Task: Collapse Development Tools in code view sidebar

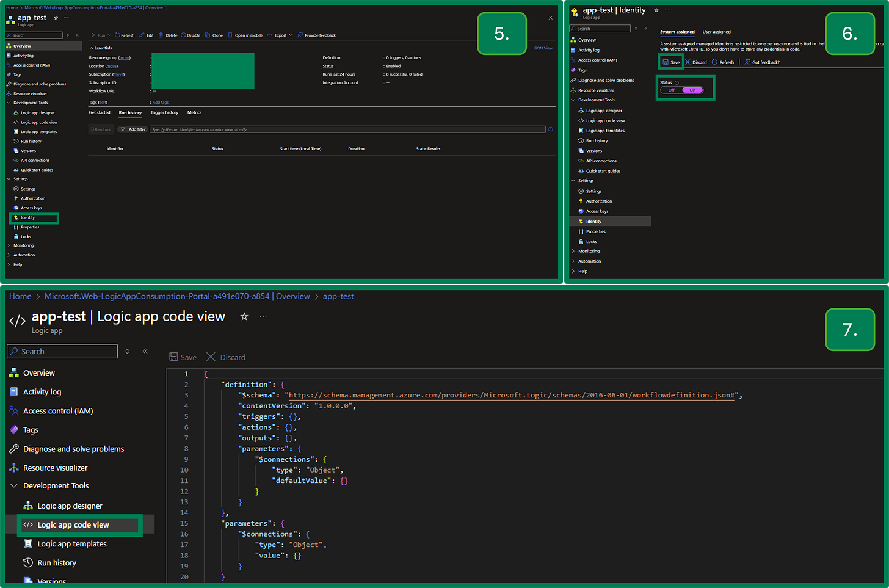Action: click(x=14, y=486)
